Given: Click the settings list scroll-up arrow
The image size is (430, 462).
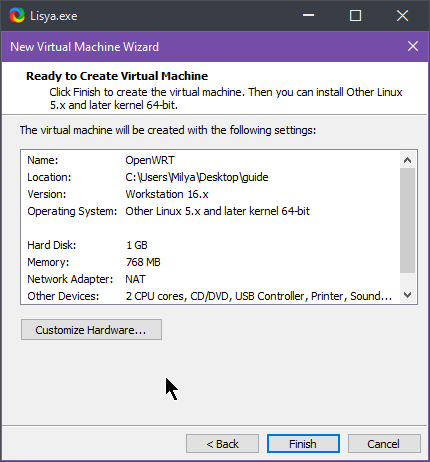Looking at the screenshot, I should point(407,160).
